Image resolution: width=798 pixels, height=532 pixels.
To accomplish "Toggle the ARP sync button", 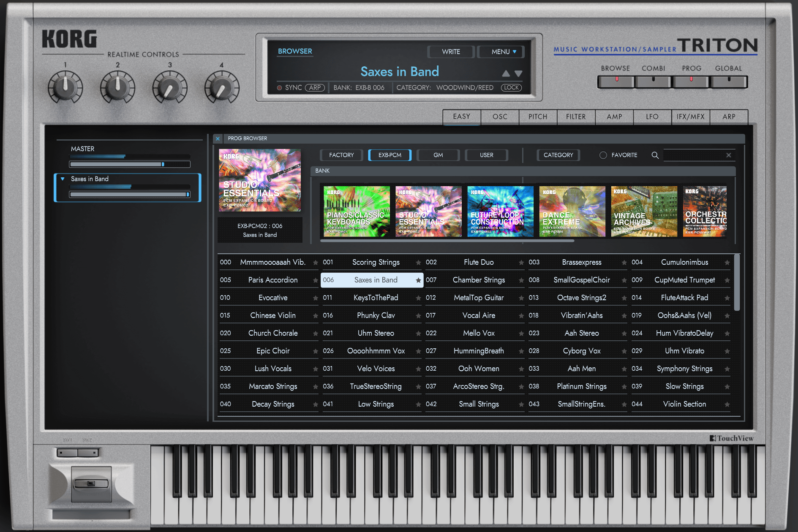I will (315, 88).
